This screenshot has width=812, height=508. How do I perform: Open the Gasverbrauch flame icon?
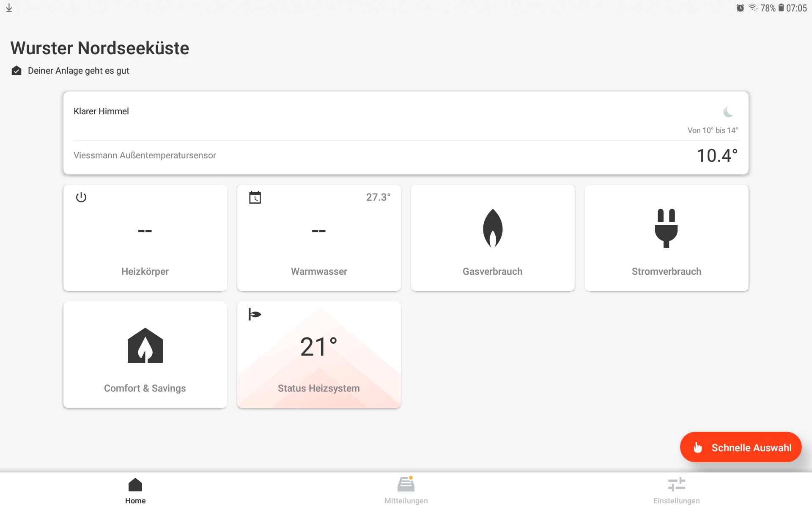point(493,228)
